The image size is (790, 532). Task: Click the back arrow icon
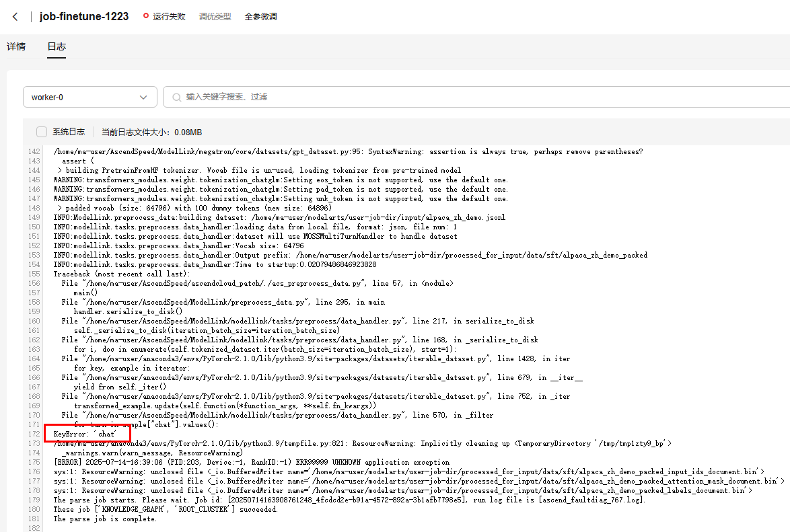(15, 17)
